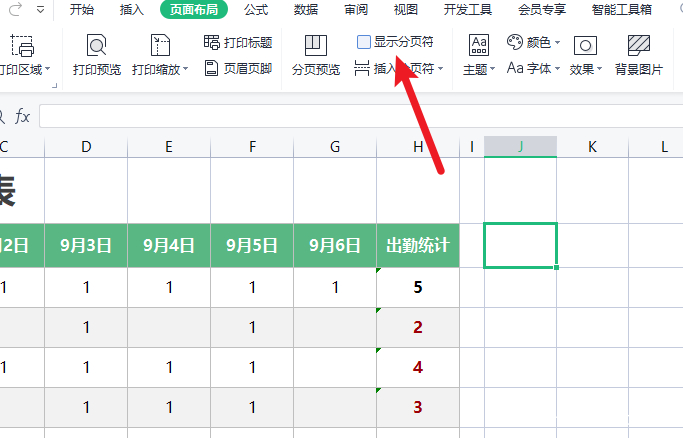Switch to the 视图 tab
The height and width of the screenshot is (438, 683).
(406, 9)
